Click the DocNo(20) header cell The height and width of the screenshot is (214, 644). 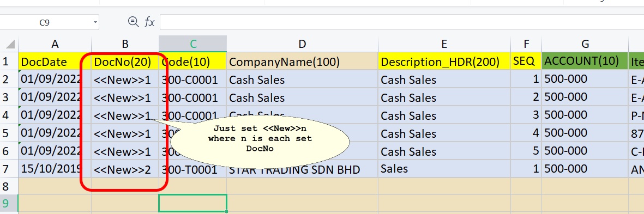[x=125, y=61]
